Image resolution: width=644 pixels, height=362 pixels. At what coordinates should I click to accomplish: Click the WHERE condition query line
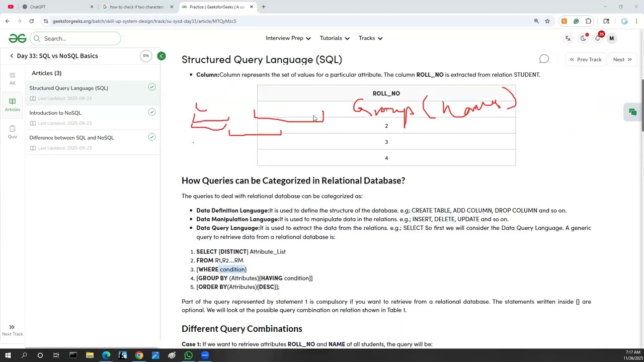221,269
